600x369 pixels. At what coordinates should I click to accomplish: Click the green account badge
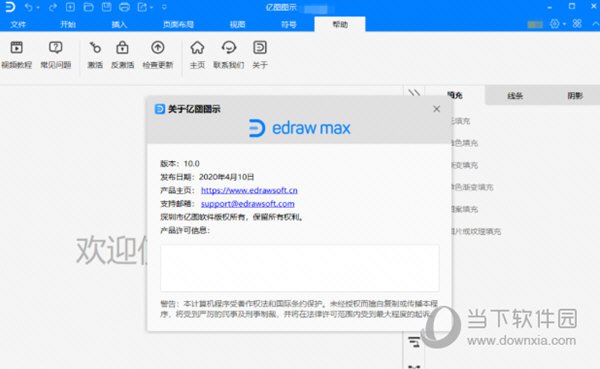[x=535, y=24]
